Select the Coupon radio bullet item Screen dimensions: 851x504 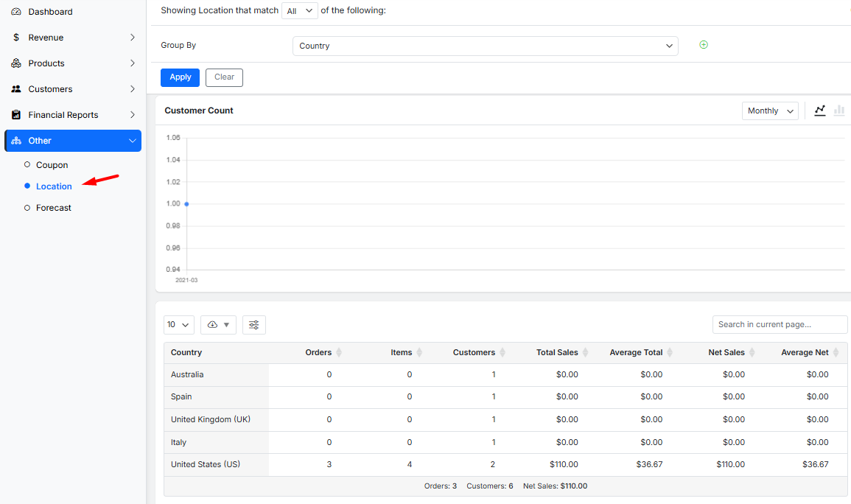[x=27, y=165]
